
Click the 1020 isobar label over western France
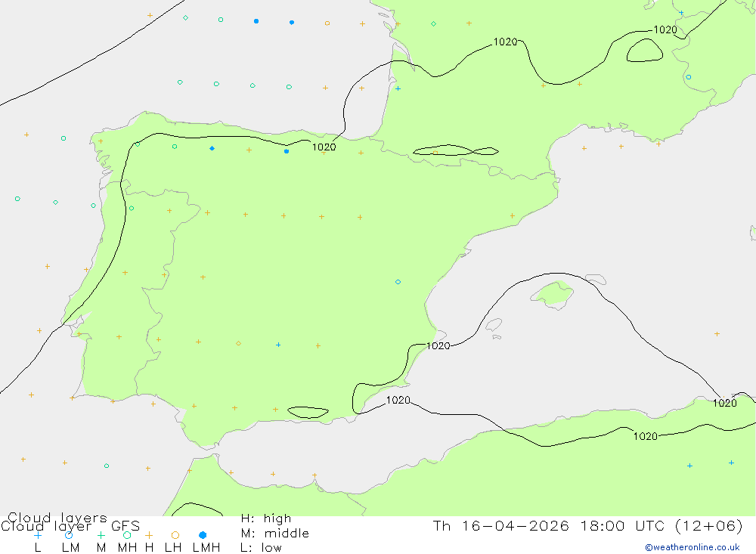(505, 42)
